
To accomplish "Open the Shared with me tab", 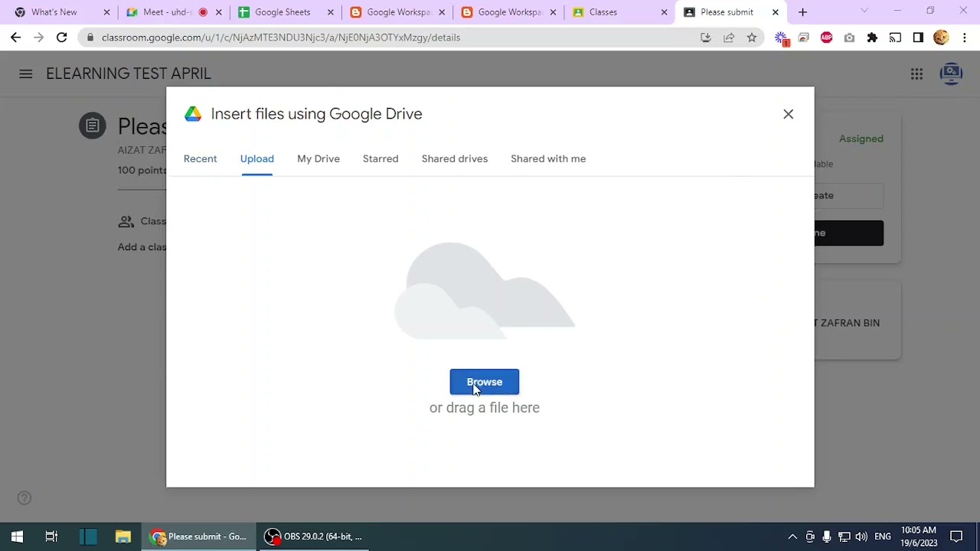I will tap(548, 158).
